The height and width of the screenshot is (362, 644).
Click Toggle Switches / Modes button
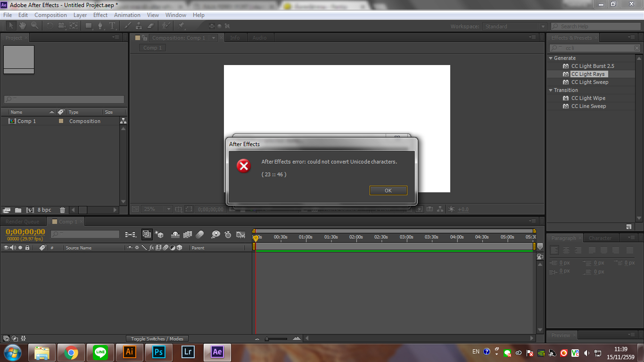[157, 338]
